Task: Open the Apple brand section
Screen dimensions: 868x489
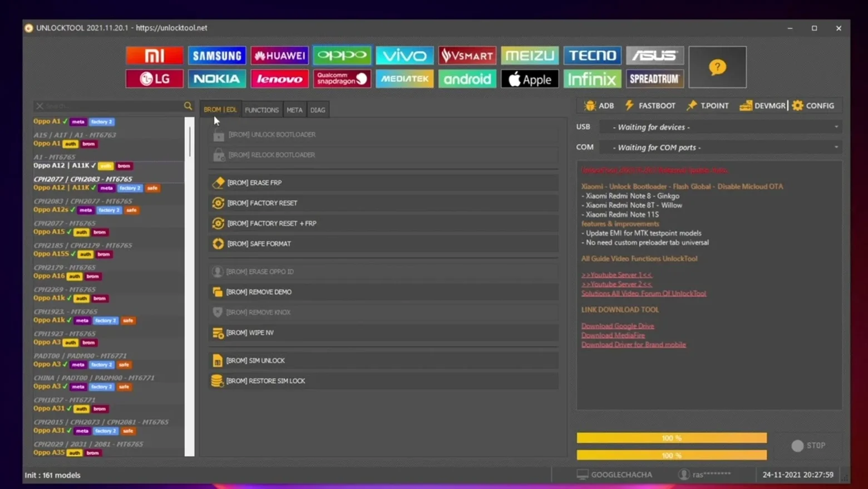Action: [530, 79]
